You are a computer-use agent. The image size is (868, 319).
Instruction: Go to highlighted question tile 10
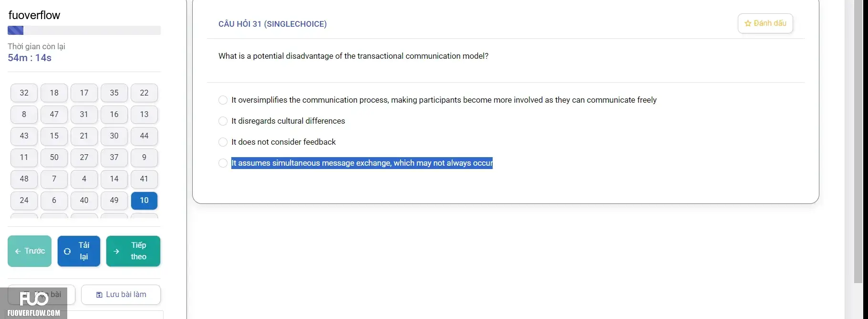(x=144, y=200)
